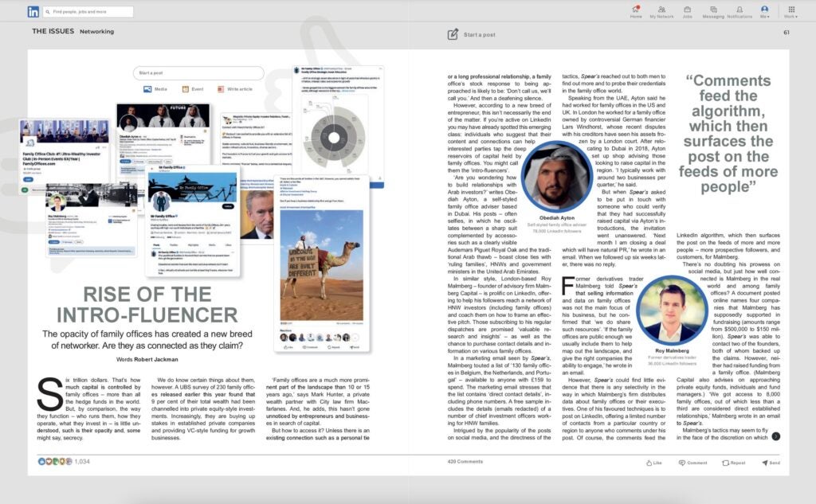Click THE ISSUES header label
The height and width of the screenshot is (504, 816).
[53, 31]
